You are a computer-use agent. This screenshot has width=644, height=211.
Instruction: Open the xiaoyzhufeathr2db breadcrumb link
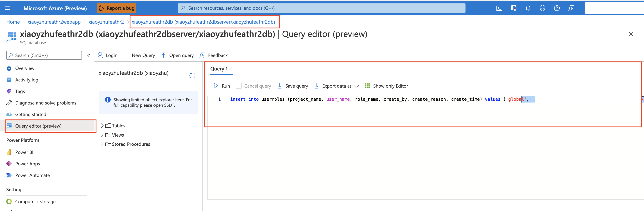click(x=203, y=22)
